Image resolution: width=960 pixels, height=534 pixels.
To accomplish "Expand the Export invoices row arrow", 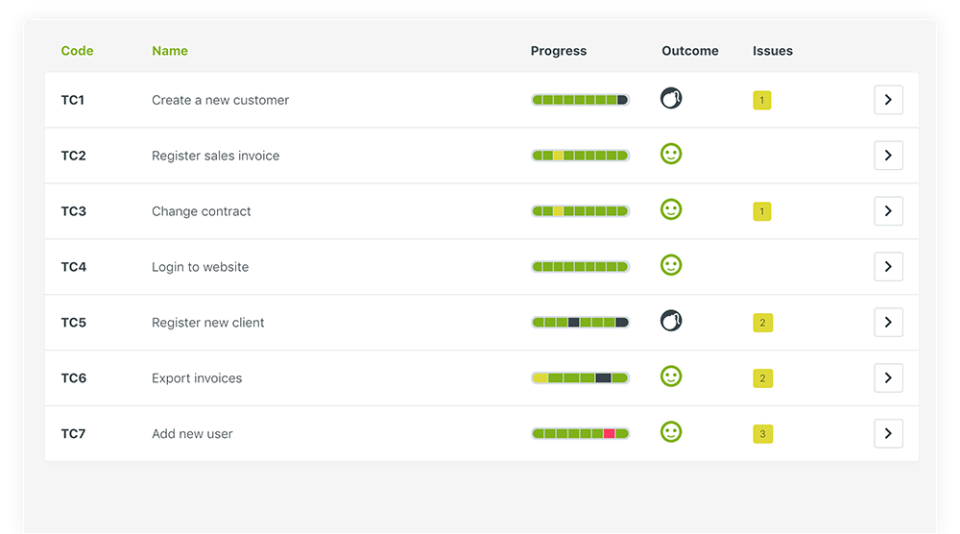I will [888, 378].
